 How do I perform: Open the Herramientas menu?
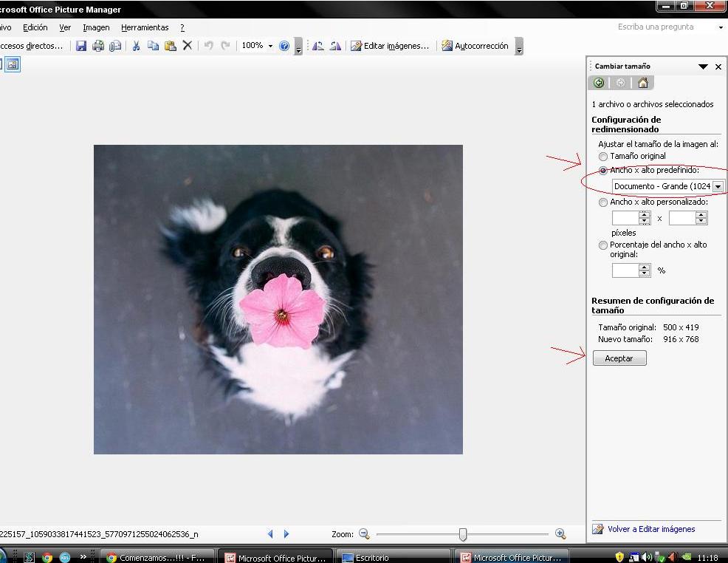[x=145, y=27]
